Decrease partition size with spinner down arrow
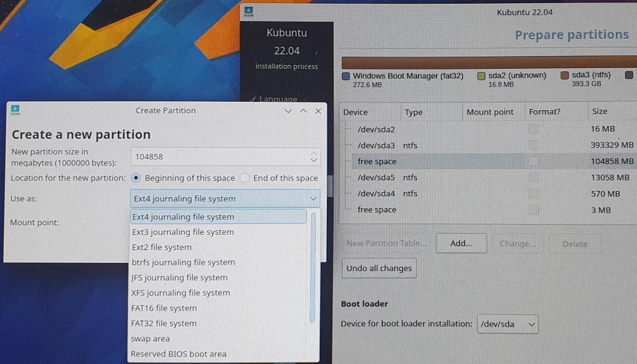637x364 pixels. coord(313,160)
